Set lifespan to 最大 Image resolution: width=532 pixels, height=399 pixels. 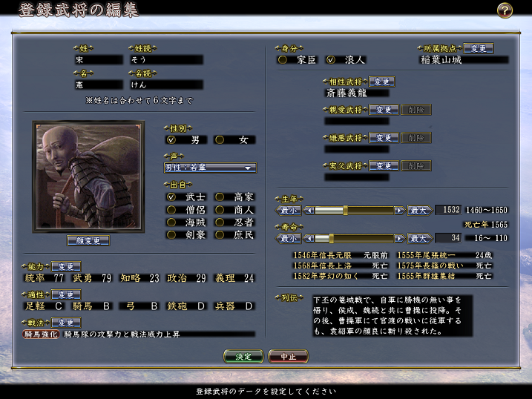click(x=419, y=238)
